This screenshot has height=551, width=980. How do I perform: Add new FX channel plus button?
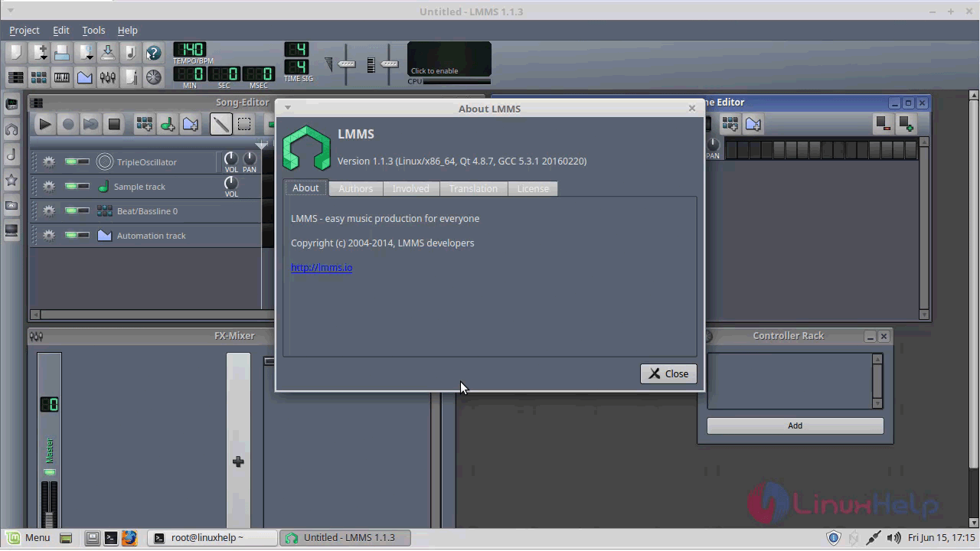tap(238, 461)
